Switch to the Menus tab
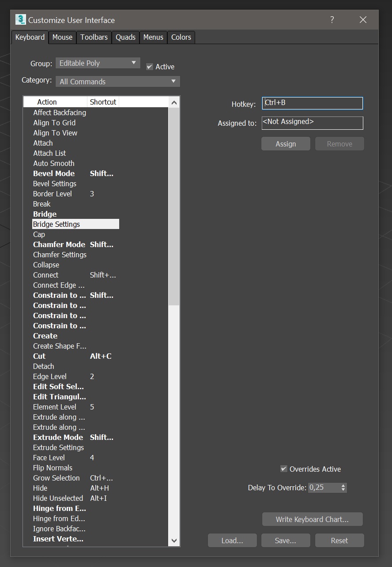The width and height of the screenshot is (392, 567). tap(153, 37)
